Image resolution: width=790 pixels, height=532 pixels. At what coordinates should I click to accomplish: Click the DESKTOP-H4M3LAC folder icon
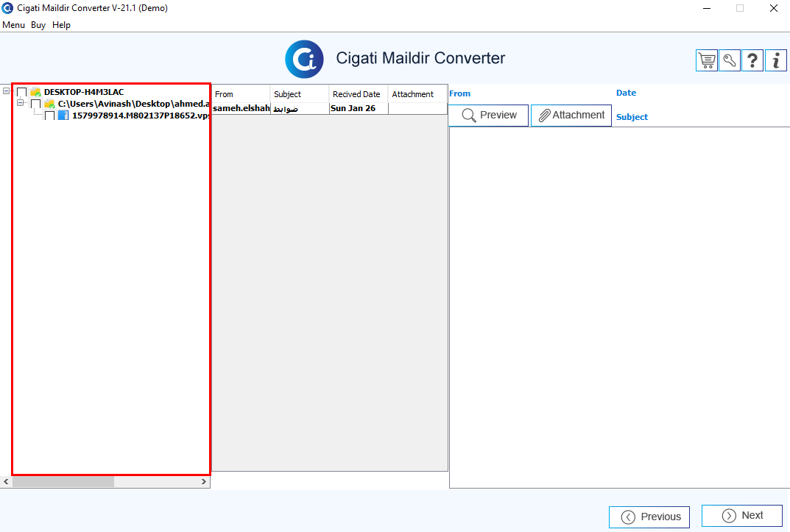[35, 92]
